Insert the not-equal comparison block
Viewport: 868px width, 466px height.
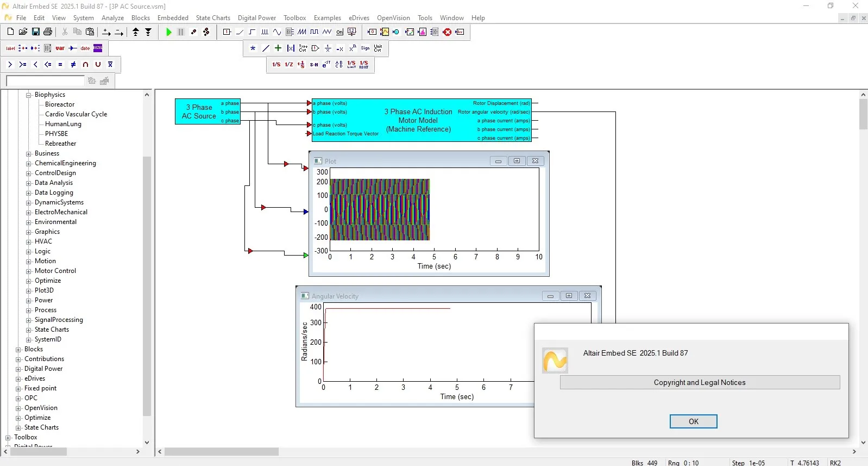pyautogui.click(x=73, y=65)
